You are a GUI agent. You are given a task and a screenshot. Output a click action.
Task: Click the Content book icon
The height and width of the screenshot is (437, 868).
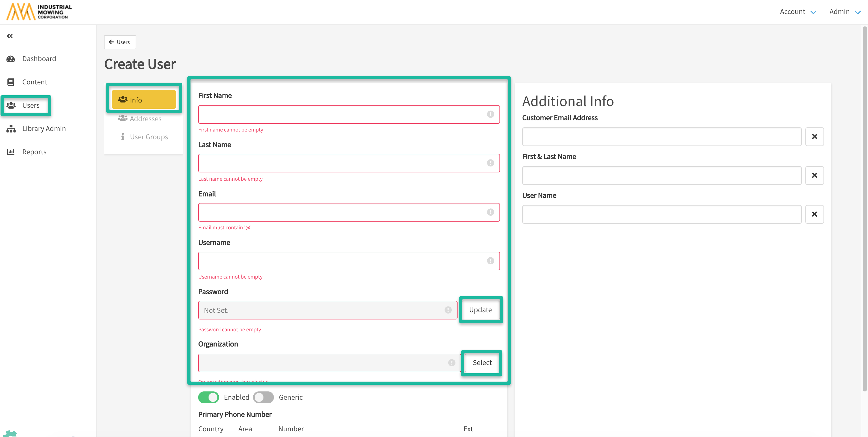coord(11,82)
